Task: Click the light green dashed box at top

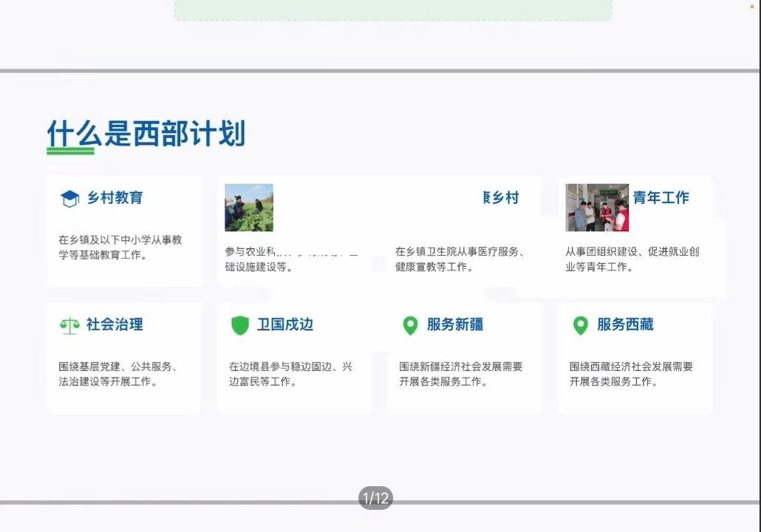Action: 393,10
